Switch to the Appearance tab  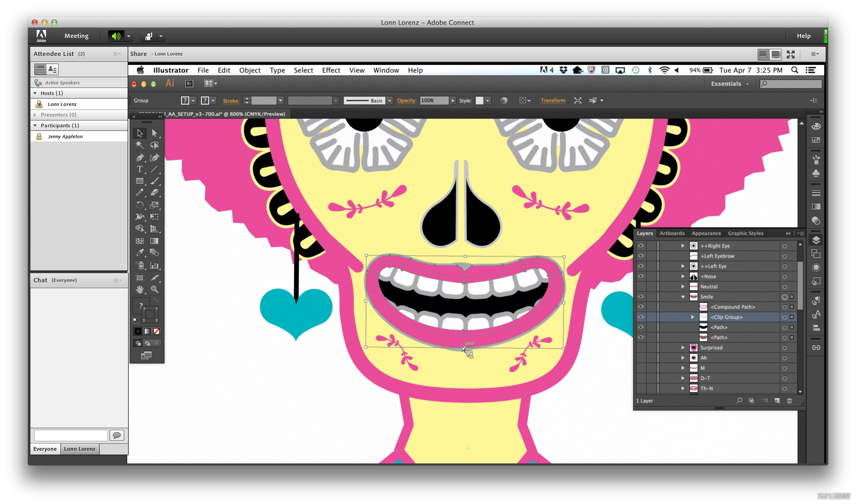706,233
